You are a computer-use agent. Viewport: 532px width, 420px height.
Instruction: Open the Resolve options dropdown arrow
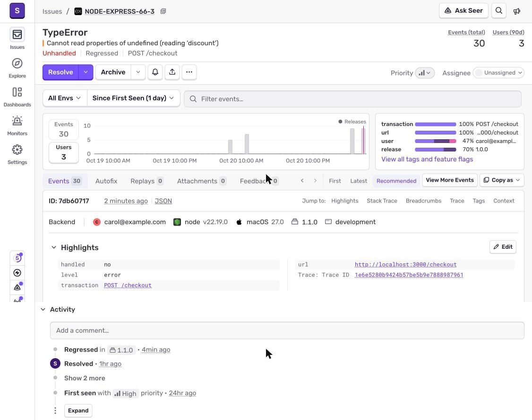(86, 72)
